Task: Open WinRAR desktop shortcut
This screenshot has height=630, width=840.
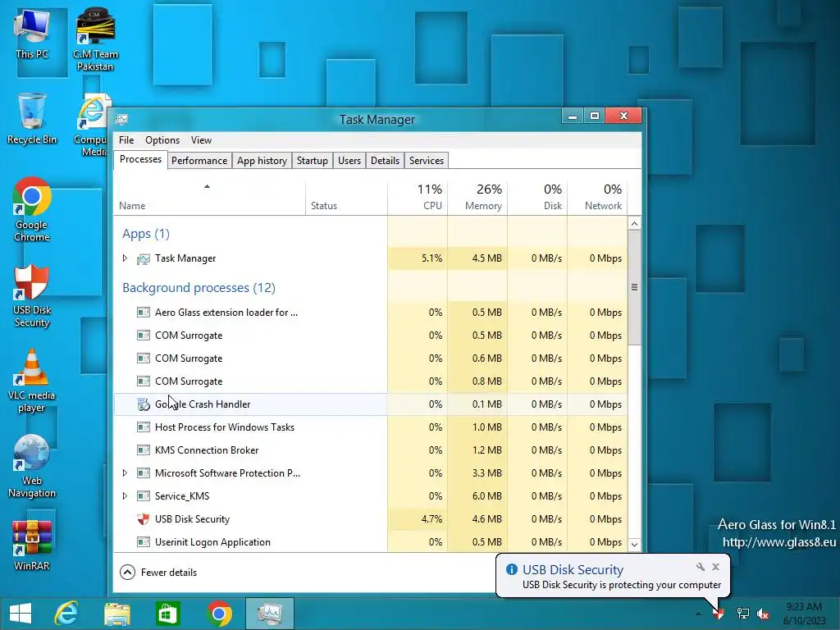Action: pos(32,546)
